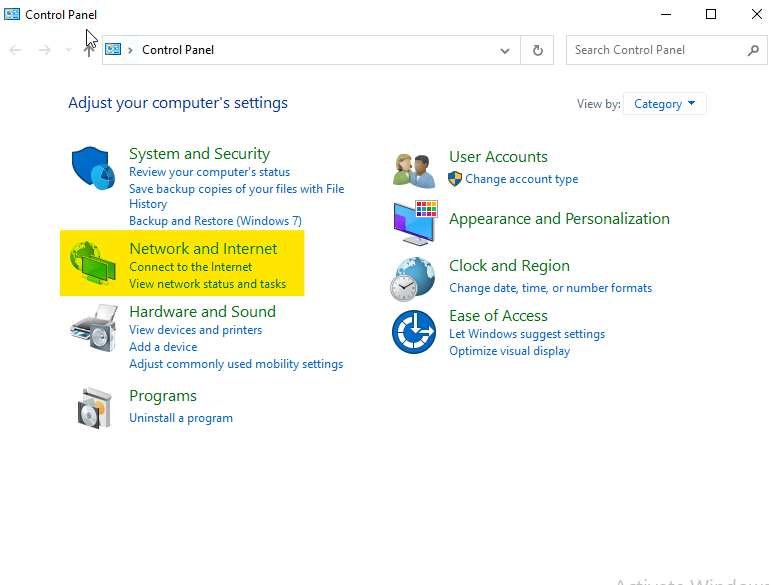This screenshot has height=585, width=772.
Task: Click Uninstall a program
Action: coord(181,418)
